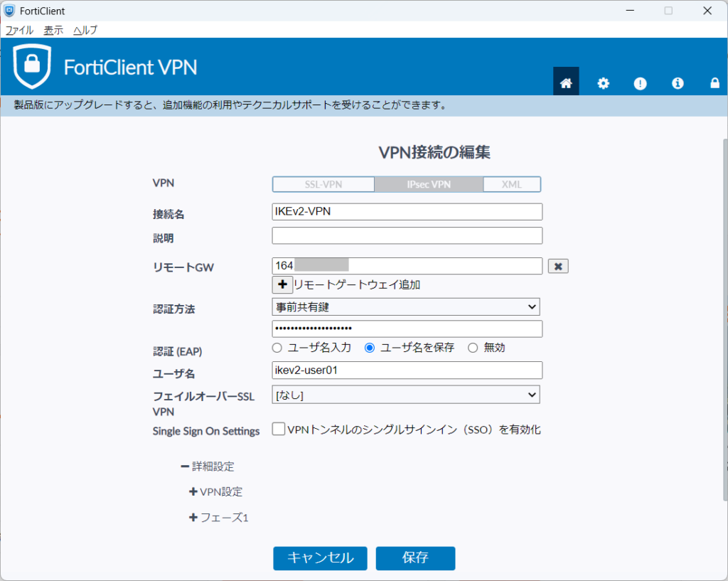
Task: Click the キャンセル button
Action: point(321,558)
